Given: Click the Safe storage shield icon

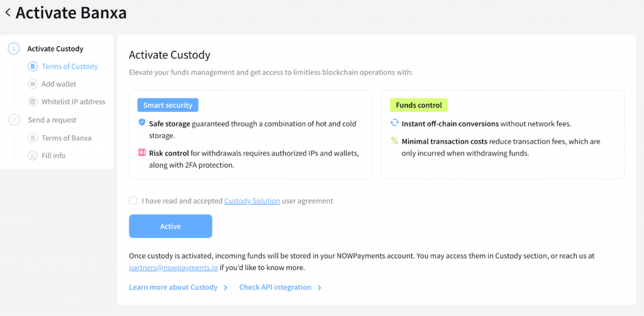Looking at the screenshot, I should pyautogui.click(x=142, y=123).
